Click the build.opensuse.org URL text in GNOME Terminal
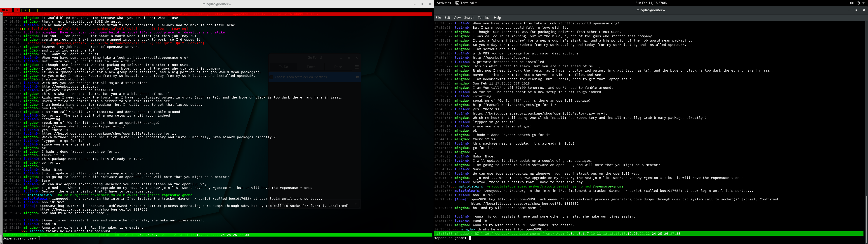Screen dimensions: 868x244 point(592,23)
